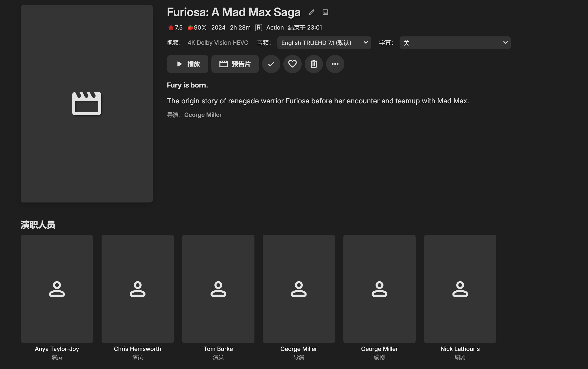Image resolution: width=588 pixels, height=369 pixels.
Task: Select the Action genre link
Action: [x=275, y=27]
